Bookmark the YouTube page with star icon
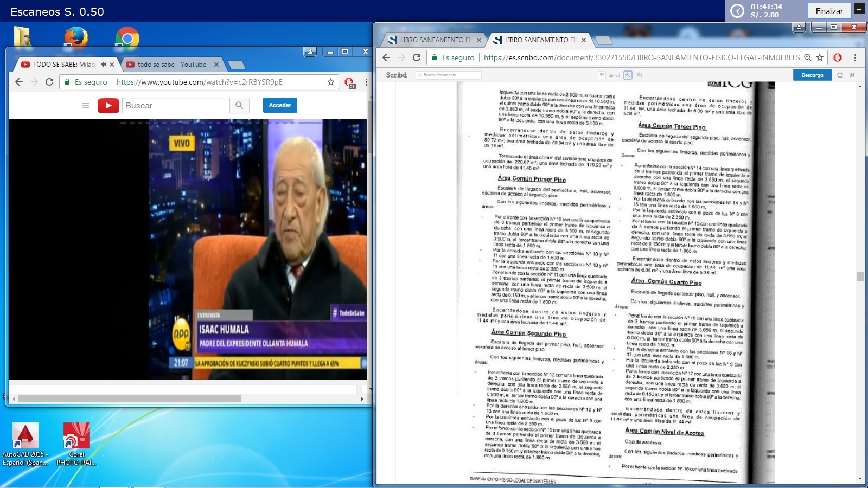This screenshot has width=868, height=488. [x=330, y=82]
